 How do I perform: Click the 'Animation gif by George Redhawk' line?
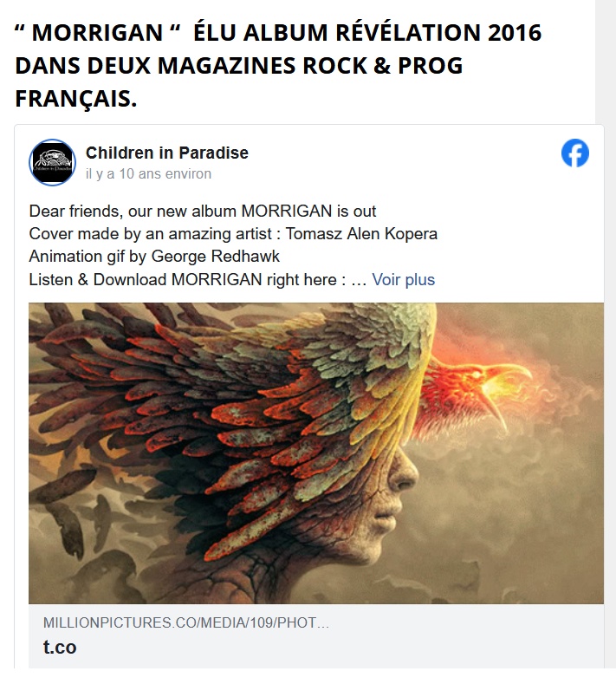(154, 257)
